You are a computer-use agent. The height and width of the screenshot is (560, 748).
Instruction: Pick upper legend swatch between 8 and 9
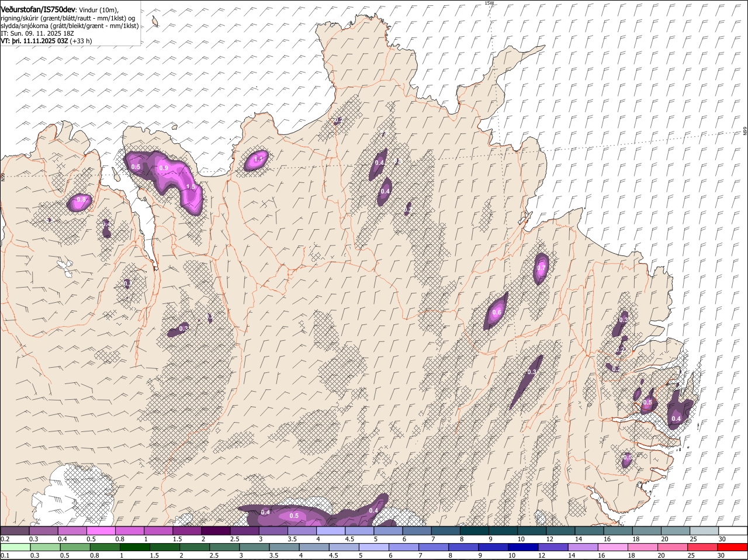tap(475, 531)
